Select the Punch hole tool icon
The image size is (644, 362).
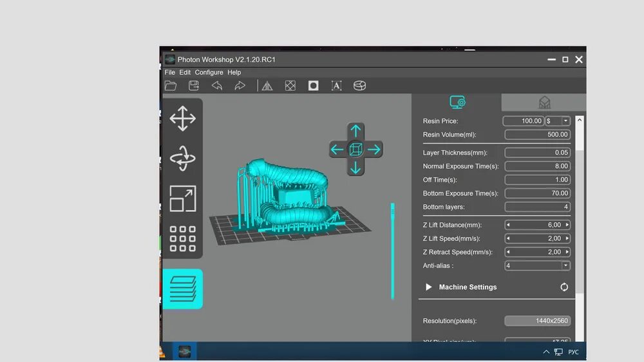(x=314, y=86)
